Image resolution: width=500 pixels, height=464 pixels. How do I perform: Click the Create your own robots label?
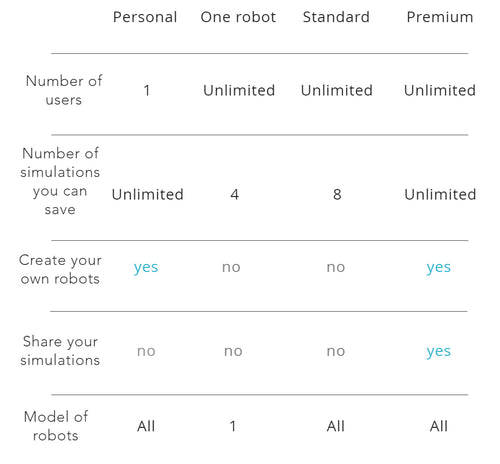point(60,269)
